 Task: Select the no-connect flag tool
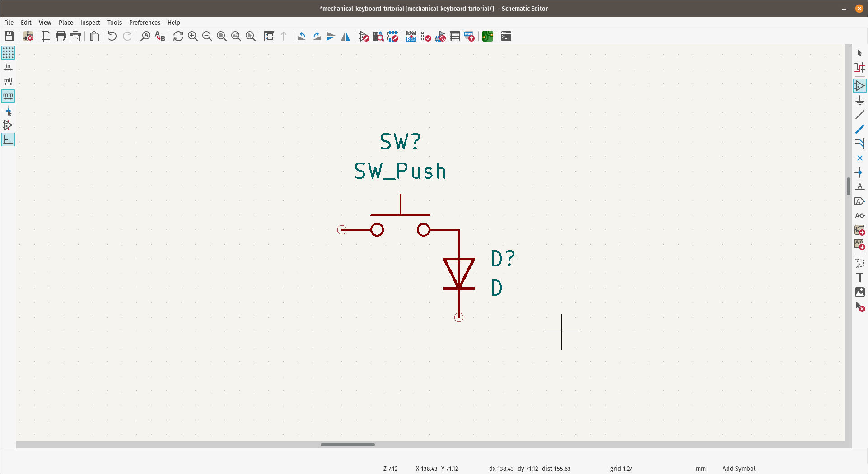(x=860, y=158)
